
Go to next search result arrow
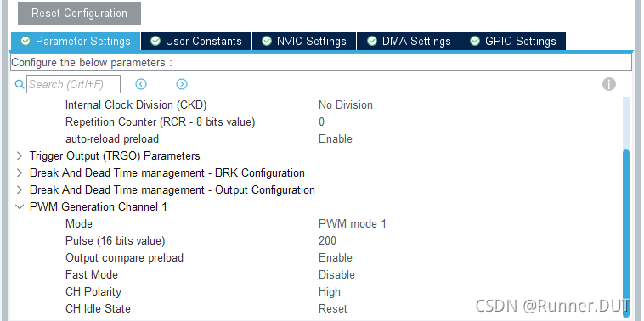pos(182,84)
